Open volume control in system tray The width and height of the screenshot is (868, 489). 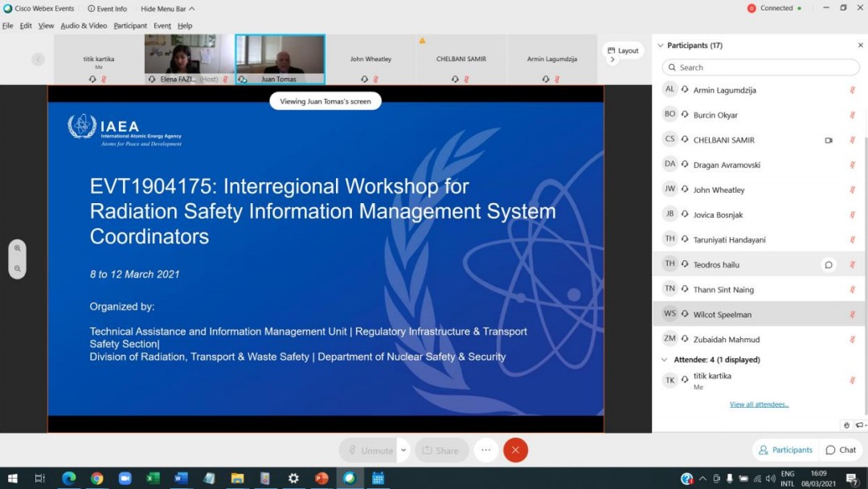[x=770, y=479]
